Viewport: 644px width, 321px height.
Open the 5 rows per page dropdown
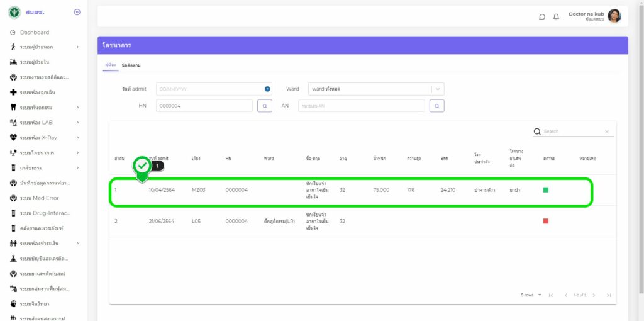click(531, 295)
